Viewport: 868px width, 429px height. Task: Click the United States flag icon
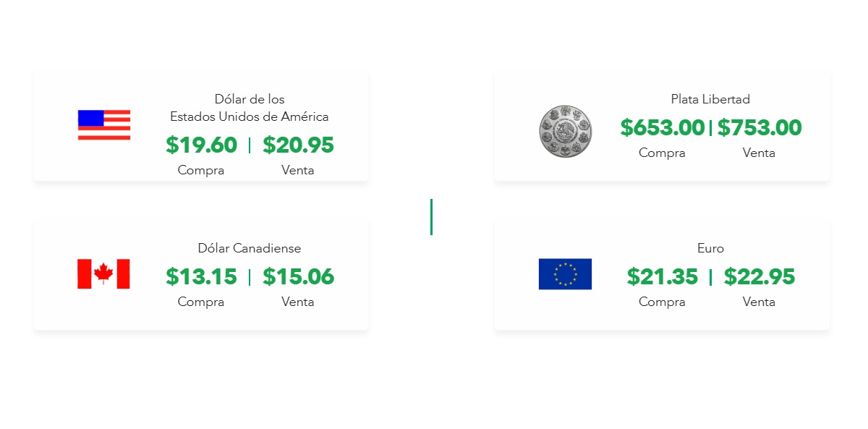coord(104,124)
